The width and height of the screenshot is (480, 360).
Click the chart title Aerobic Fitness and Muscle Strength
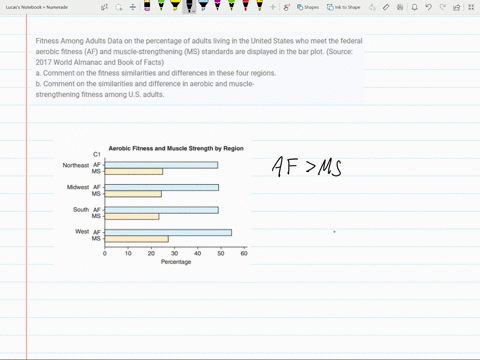tap(176, 148)
